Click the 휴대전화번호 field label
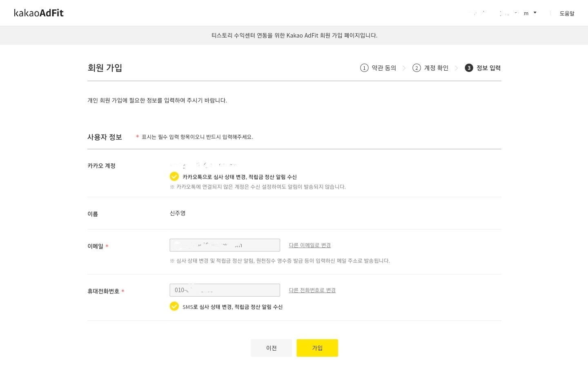 pyautogui.click(x=103, y=291)
